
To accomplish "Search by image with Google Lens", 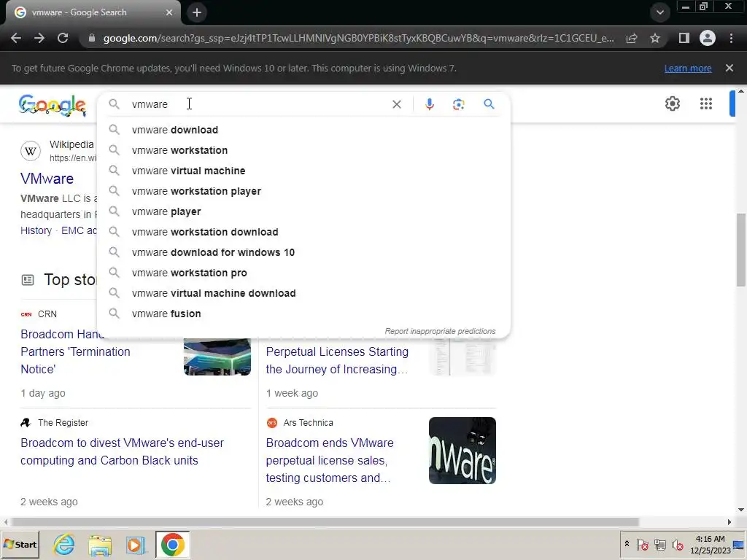I will (458, 104).
